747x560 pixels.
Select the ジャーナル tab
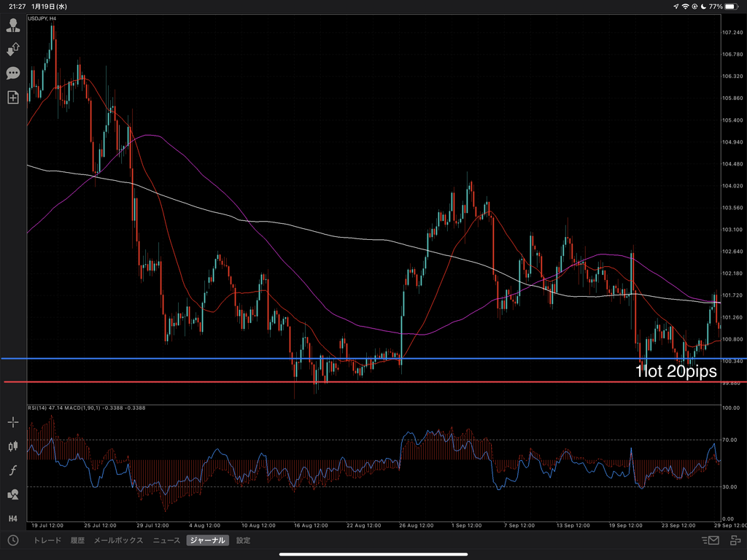(x=208, y=540)
